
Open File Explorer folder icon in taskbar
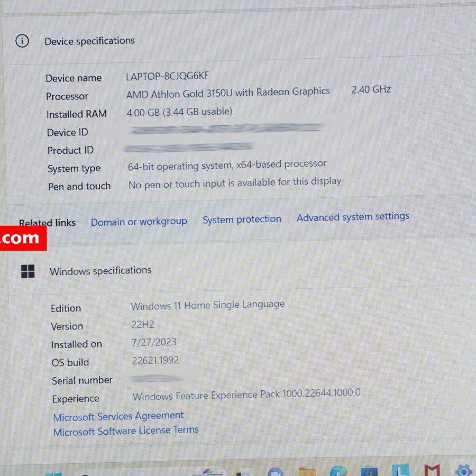(x=307, y=472)
